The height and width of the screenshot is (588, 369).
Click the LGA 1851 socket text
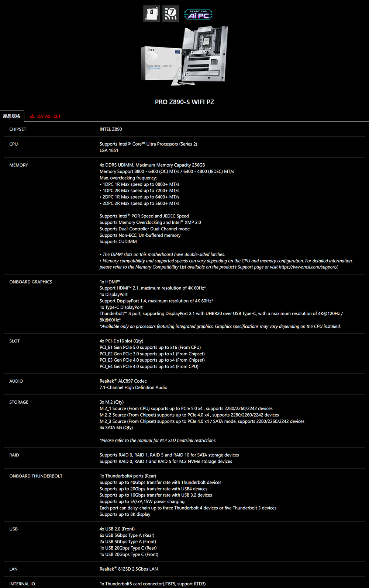[x=109, y=150]
